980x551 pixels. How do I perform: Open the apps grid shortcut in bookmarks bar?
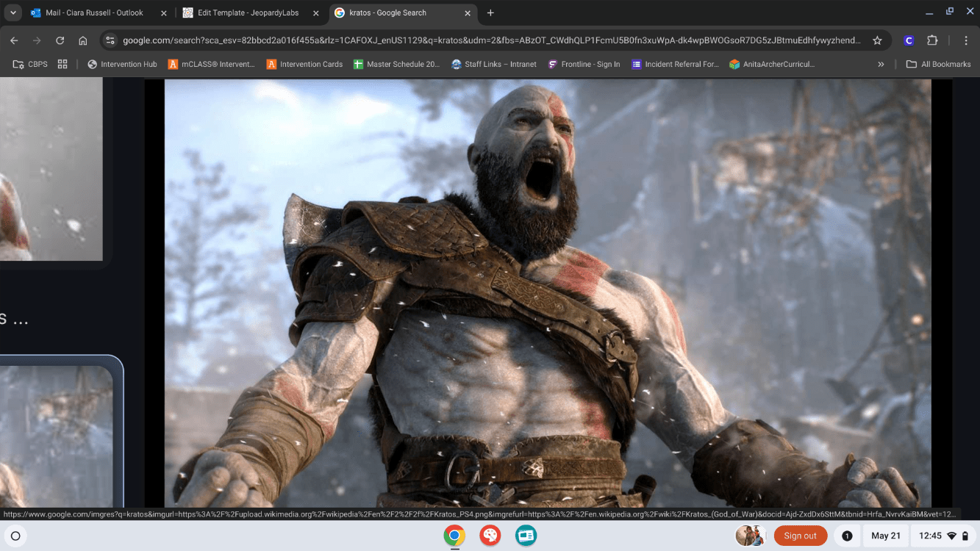[62, 64]
